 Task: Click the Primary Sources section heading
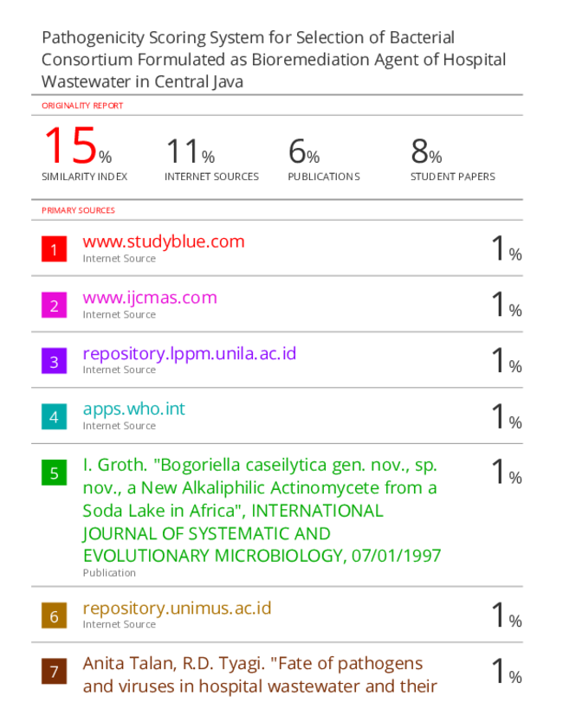78,210
